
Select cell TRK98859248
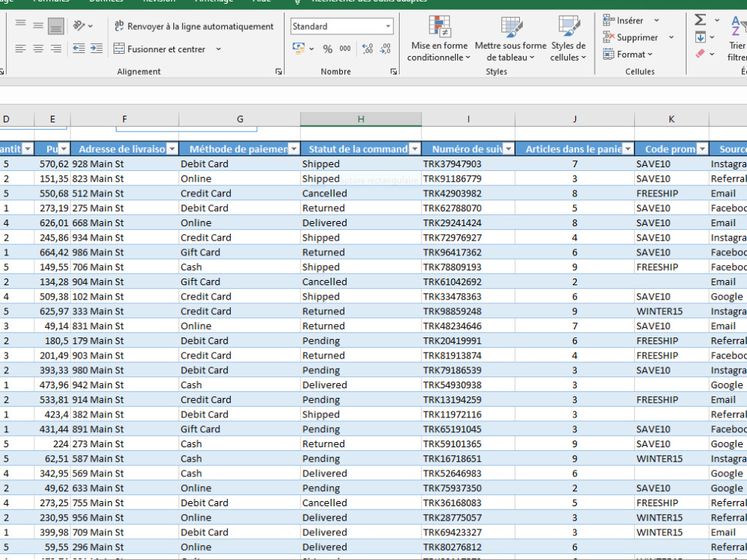[x=468, y=311]
